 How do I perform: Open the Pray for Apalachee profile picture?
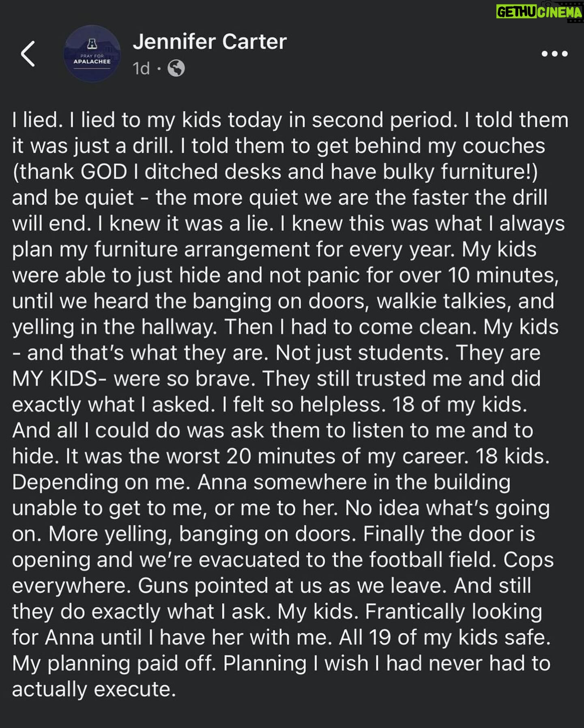point(92,54)
